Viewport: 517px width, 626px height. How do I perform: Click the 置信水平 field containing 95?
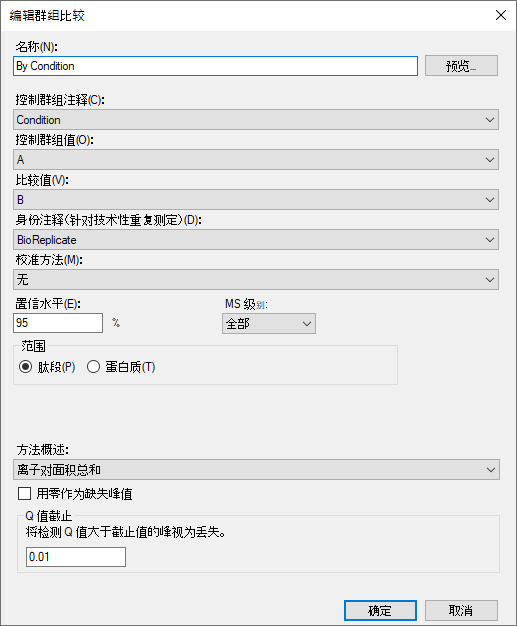[58, 323]
